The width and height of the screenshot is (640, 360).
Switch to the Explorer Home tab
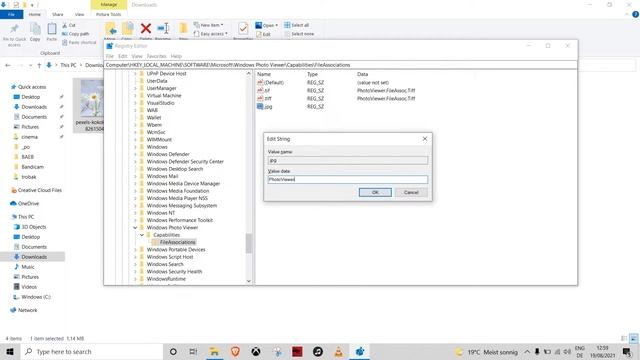(35, 14)
